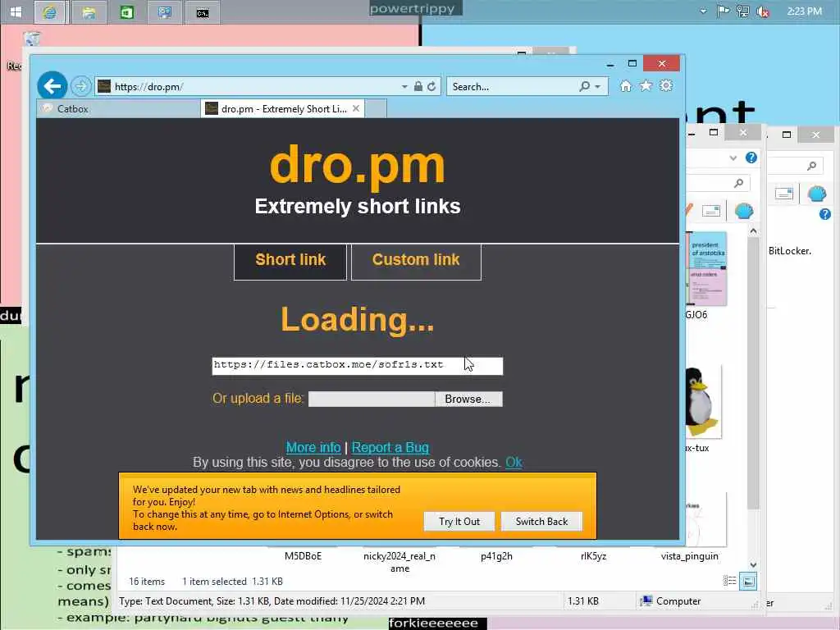The image size is (840, 630).
Task: Click the Switch Back button
Action: 541,521
